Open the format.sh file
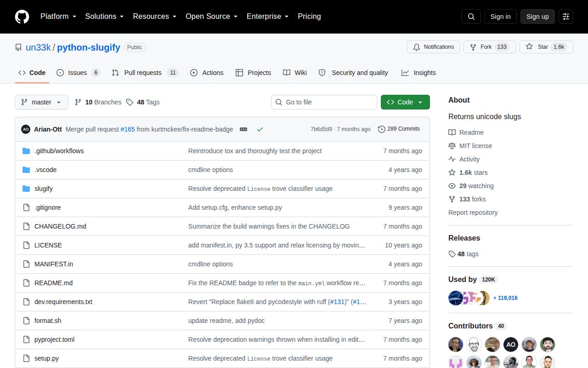The width and height of the screenshot is (588, 368). point(48,321)
